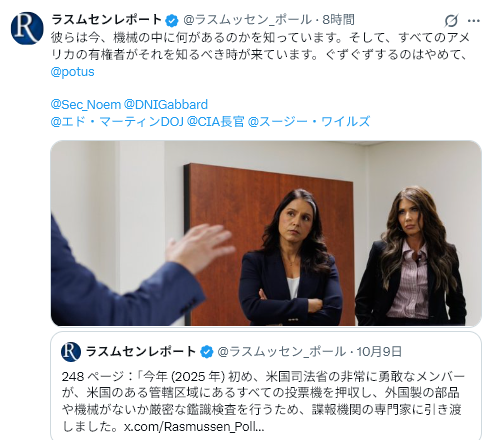Click the verified badge in the quoted post
Viewport: 494px width, 440px height.
(207, 352)
